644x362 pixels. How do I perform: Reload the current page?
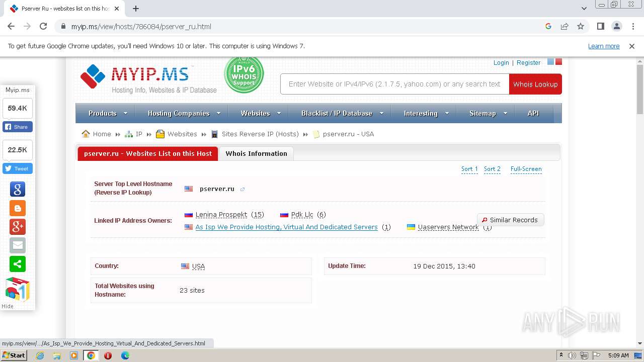tap(43, 27)
